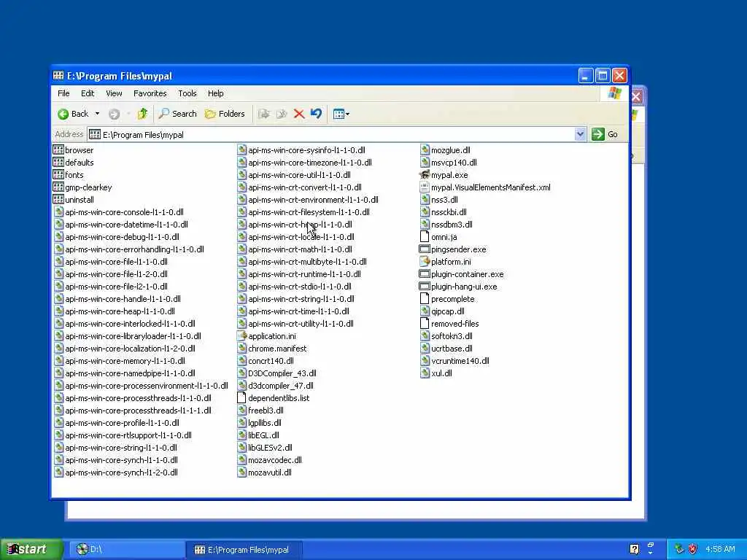
Task: Open the Help menu
Action: click(x=215, y=93)
